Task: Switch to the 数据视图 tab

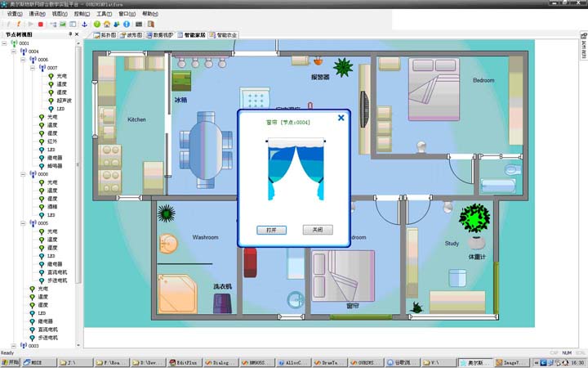Action: pyautogui.click(x=160, y=36)
